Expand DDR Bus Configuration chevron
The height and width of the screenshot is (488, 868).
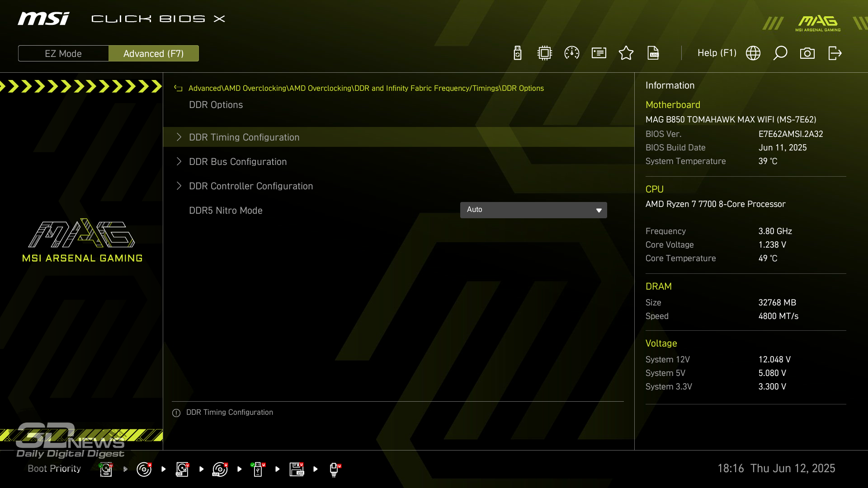click(179, 161)
